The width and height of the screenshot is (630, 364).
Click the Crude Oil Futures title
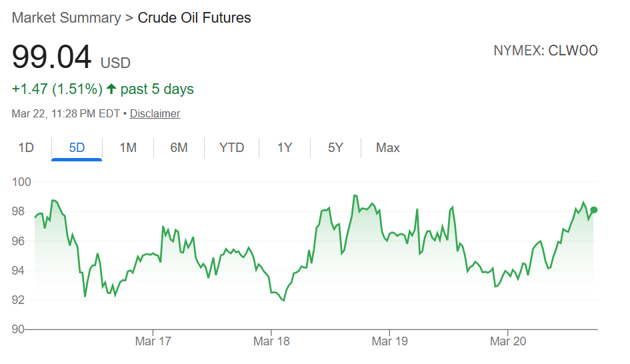[194, 18]
